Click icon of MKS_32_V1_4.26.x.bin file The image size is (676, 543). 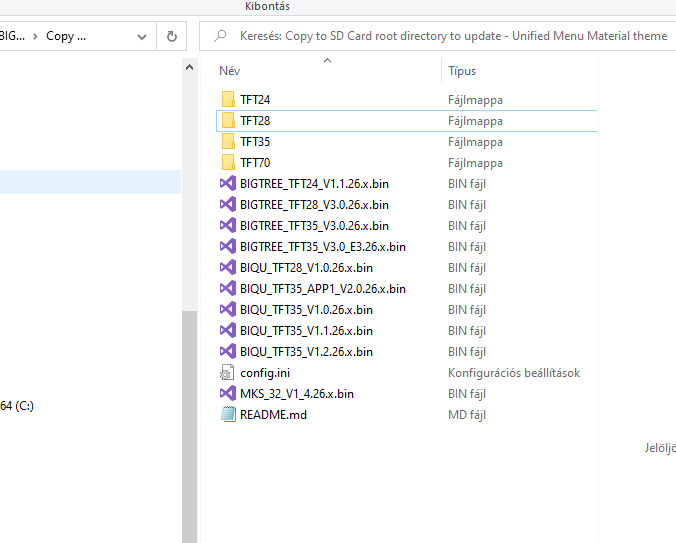click(228, 393)
